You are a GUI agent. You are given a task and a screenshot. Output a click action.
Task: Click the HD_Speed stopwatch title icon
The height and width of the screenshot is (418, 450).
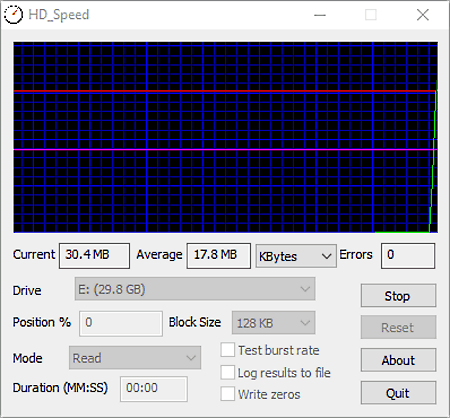point(13,15)
